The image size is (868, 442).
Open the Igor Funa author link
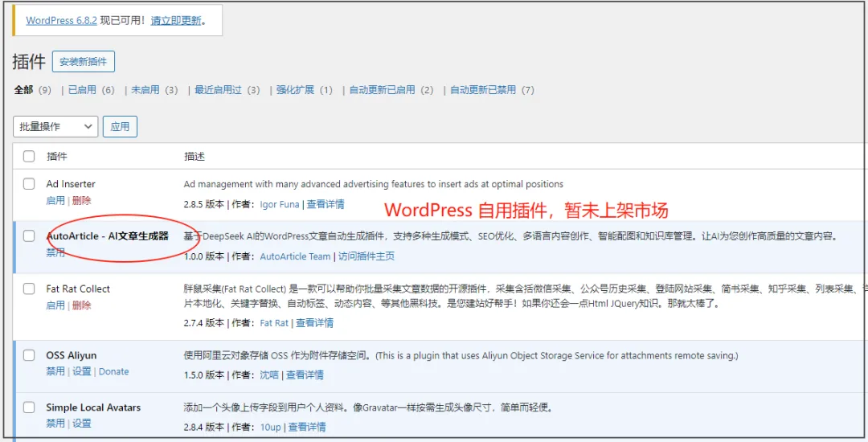(280, 204)
